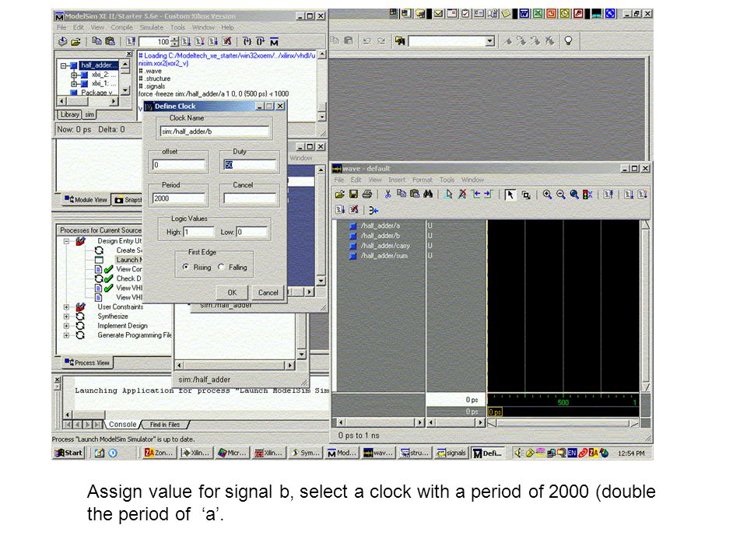
Task: Open Module View tab
Action: pyautogui.click(x=86, y=200)
